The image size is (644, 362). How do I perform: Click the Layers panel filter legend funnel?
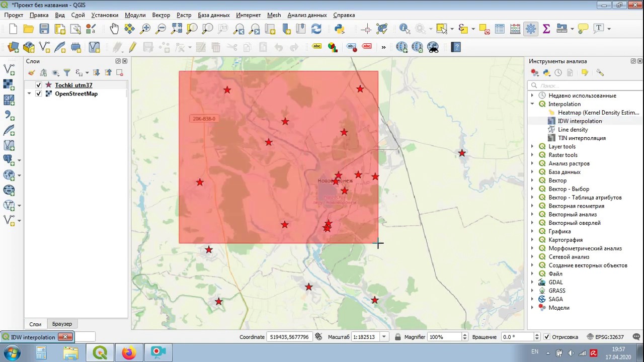pos(67,73)
